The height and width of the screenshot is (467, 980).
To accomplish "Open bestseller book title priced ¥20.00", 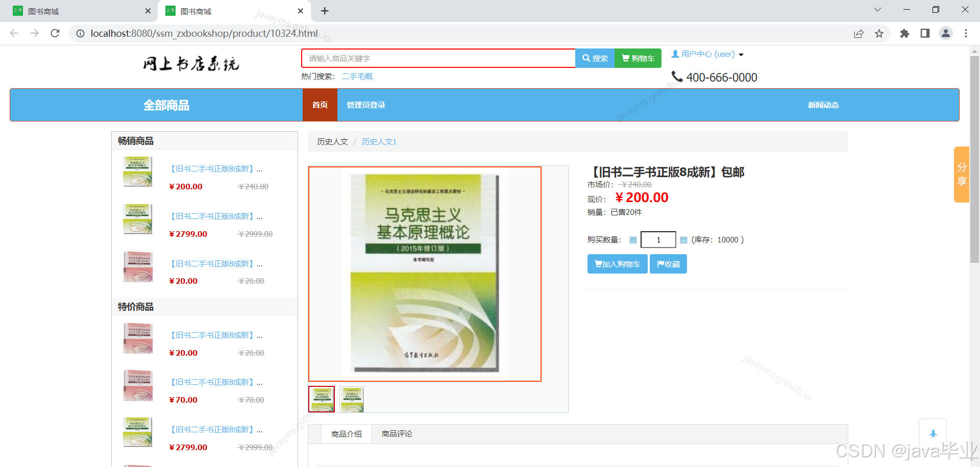I will [x=216, y=264].
